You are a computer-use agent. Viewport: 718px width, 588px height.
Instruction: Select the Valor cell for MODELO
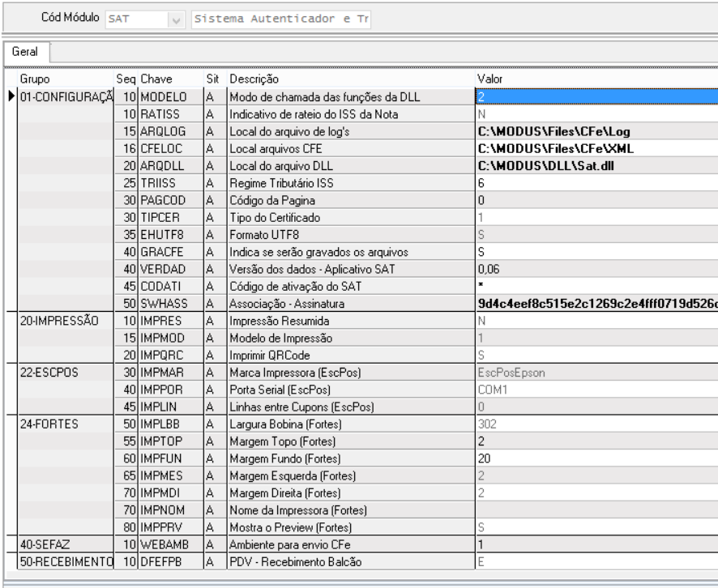point(596,97)
